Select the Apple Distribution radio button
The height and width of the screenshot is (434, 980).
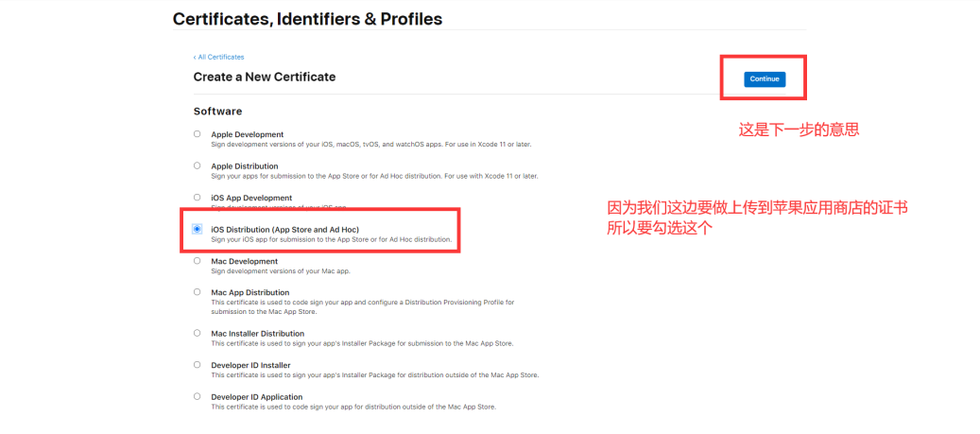pyautogui.click(x=197, y=165)
